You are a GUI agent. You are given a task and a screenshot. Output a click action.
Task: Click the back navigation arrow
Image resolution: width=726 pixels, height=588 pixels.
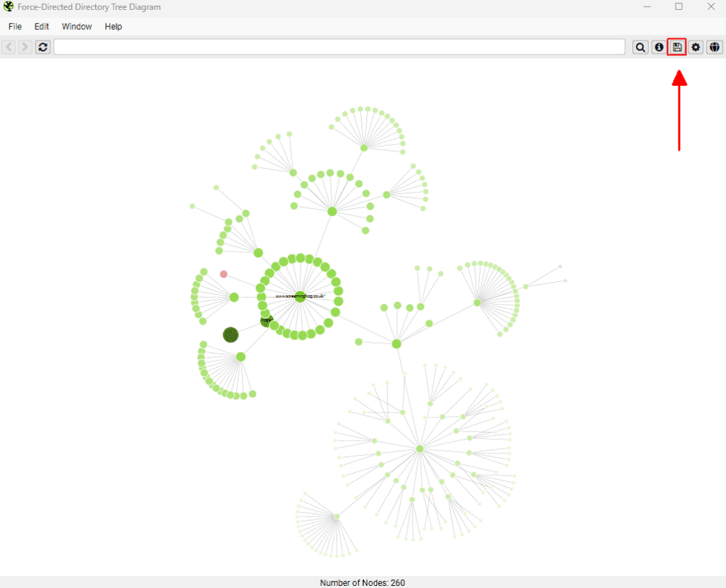pyautogui.click(x=9, y=47)
